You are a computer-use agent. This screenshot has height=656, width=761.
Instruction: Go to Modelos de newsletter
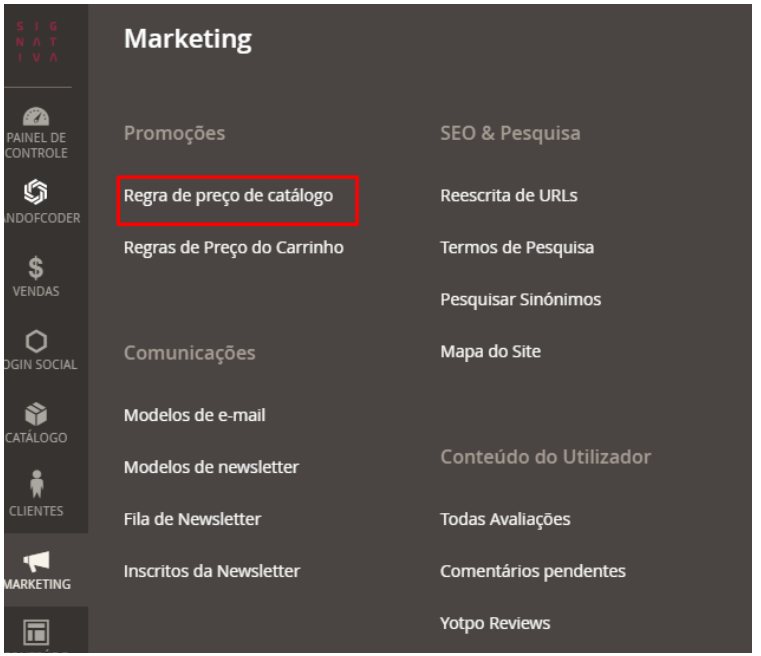coord(211,467)
